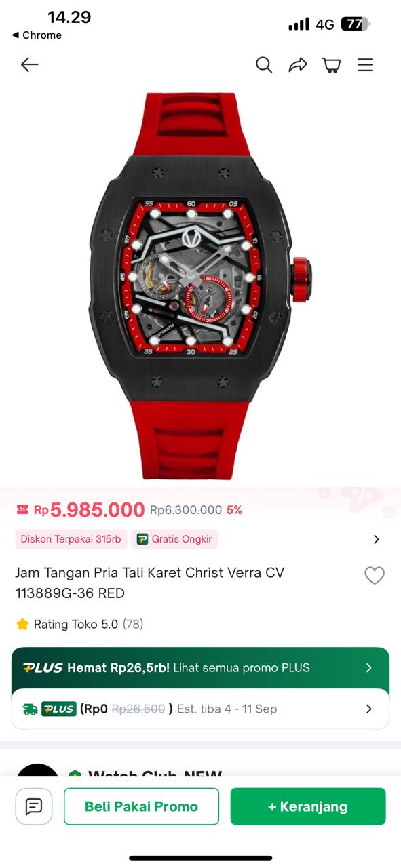The width and height of the screenshot is (401, 868).
Task: Expand promo details chevron beside Gratis Ongkir
Action: point(377,539)
